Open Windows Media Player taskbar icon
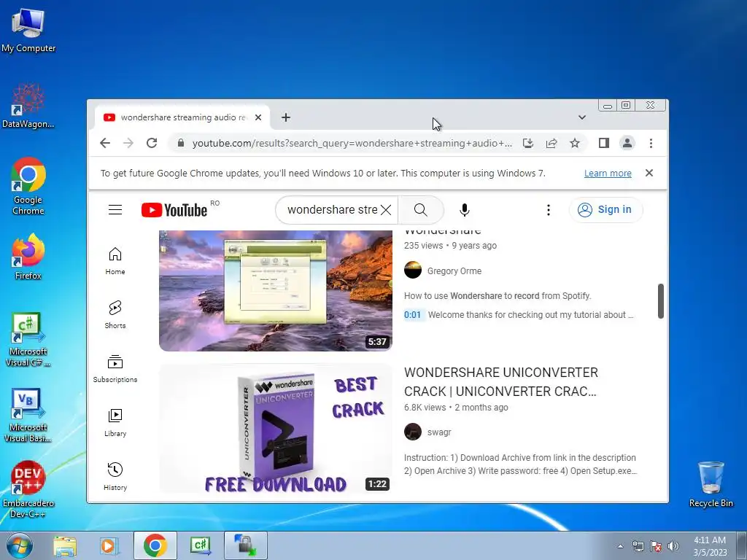The width and height of the screenshot is (747, 560). tap(109, 545)
